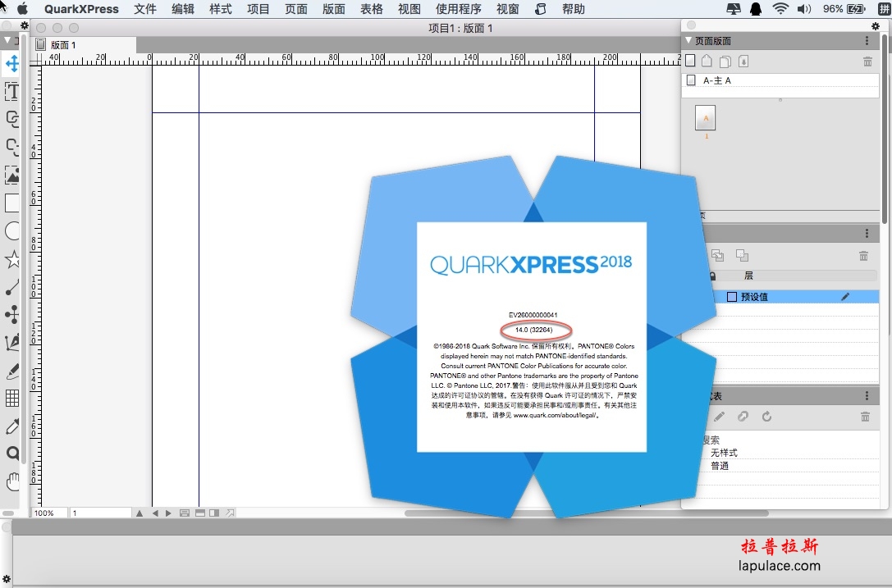892x588 pixels.
Task: Select the Oval Box tool
Action: [12, 231]
